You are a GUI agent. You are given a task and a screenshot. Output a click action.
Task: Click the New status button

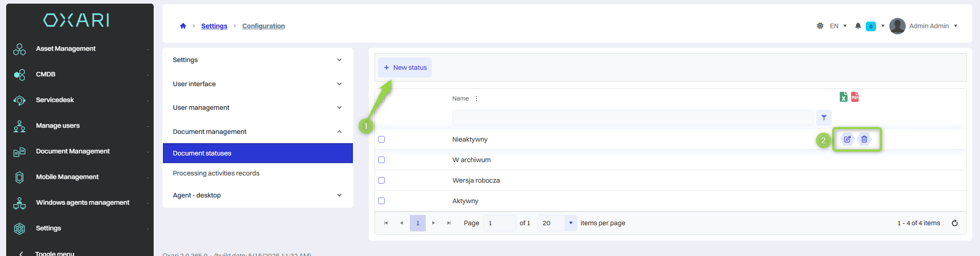pos(405,68)
